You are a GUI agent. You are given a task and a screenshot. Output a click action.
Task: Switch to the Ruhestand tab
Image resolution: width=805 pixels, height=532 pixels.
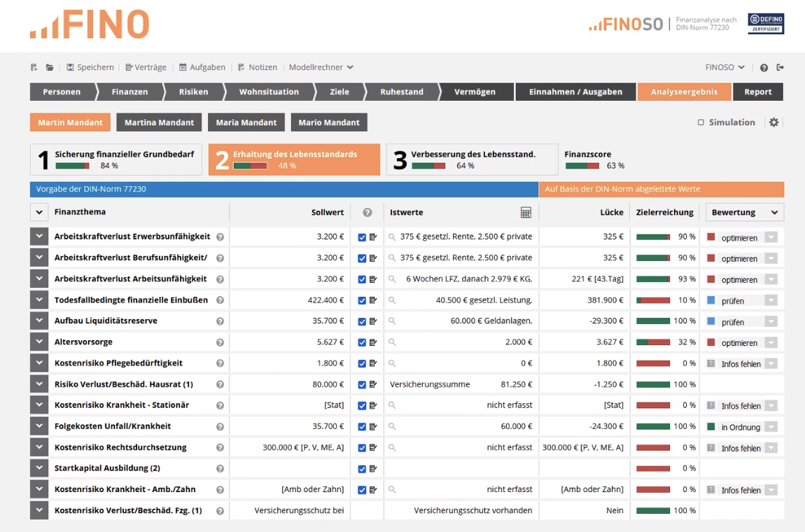(401, 92)
